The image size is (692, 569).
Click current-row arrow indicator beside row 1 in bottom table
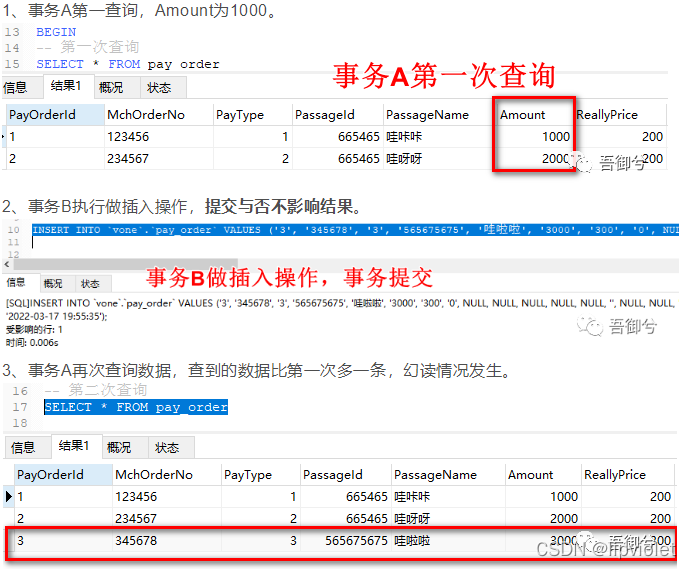point(8,497)
